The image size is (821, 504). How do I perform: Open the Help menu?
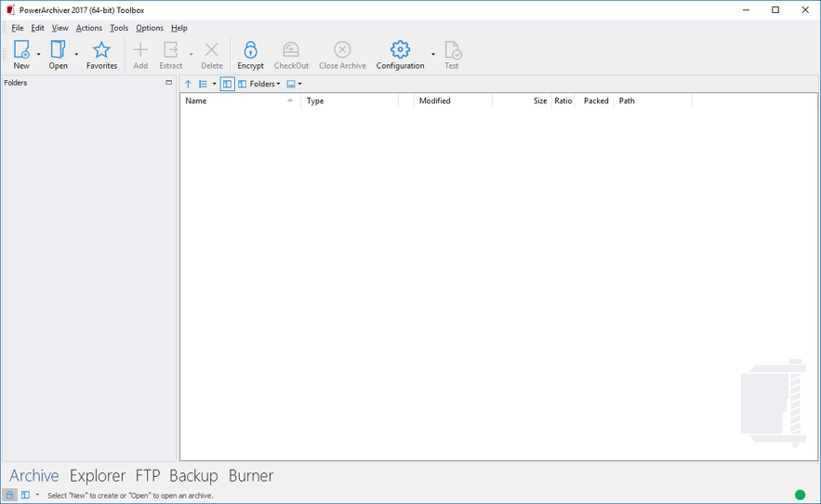(x=179, y=28)
